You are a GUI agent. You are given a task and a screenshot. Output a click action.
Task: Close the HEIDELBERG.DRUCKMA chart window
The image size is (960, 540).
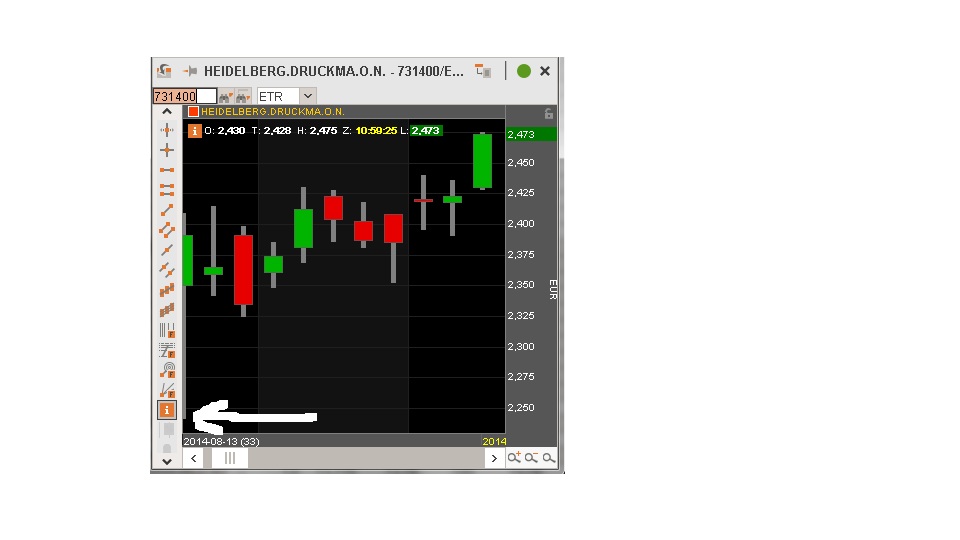point(545,71)
